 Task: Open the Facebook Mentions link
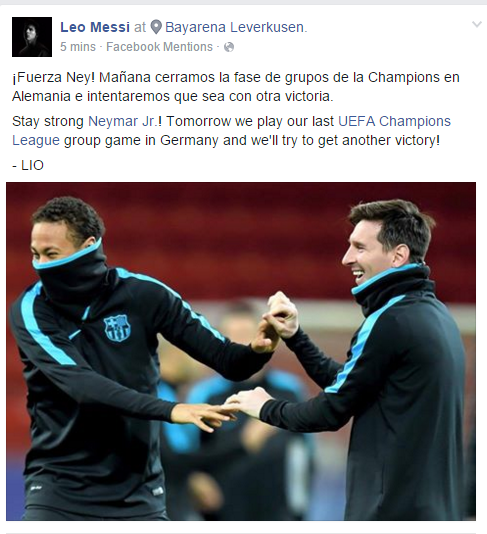click(159, 47)
